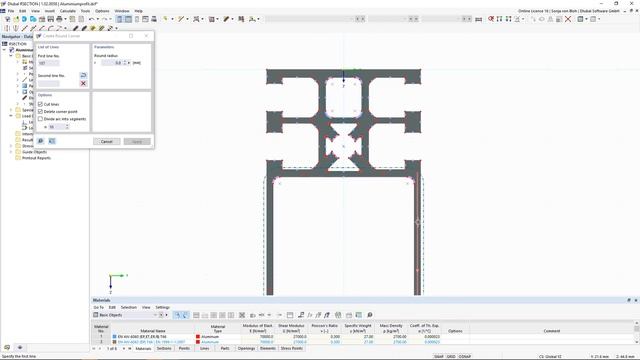Click the Second line No. input field
This screenshot has width=640, height=360.
click(49, 83)
